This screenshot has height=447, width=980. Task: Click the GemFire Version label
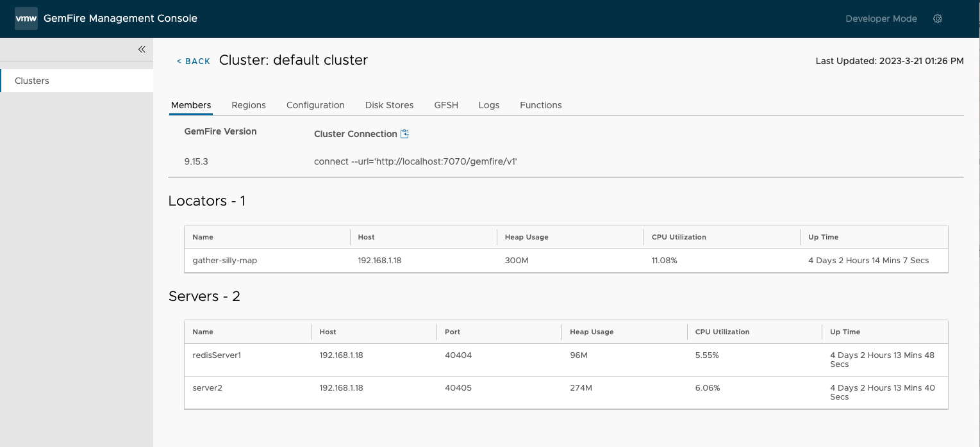click(220, 131)
